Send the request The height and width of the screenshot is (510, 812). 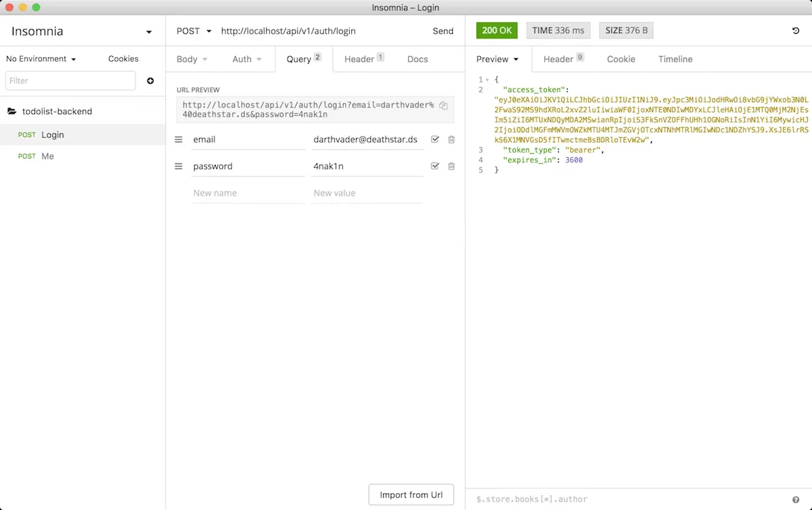coord(443,31)
